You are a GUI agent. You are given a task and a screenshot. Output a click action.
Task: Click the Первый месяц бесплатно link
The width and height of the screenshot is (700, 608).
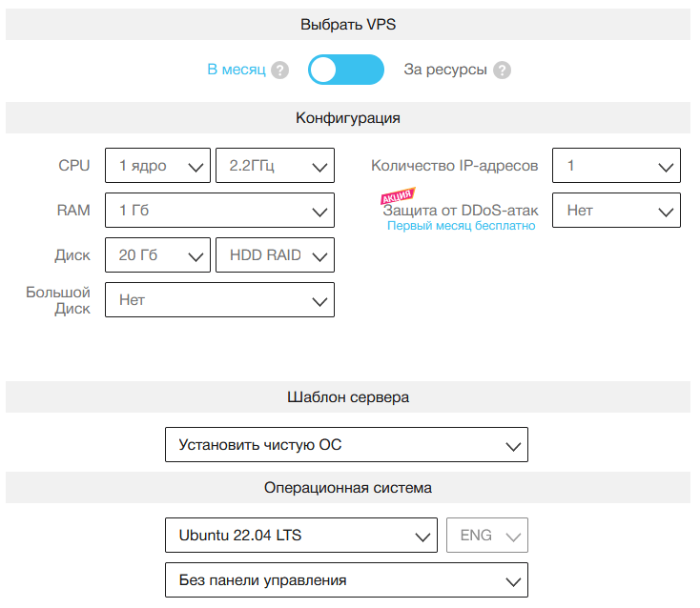[x=461, y=227]
